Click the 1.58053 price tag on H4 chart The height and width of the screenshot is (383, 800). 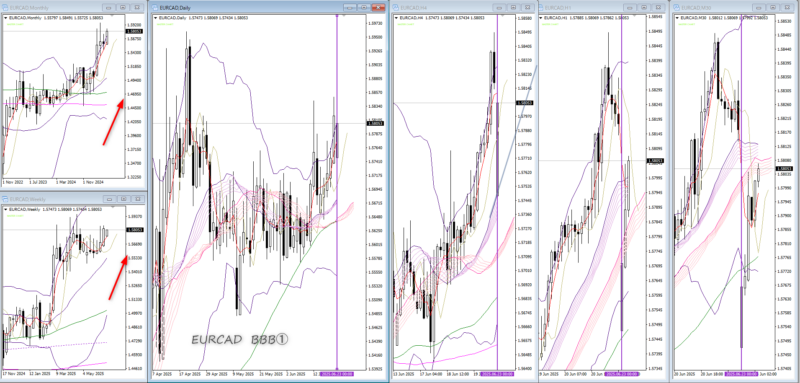point(525,103)
